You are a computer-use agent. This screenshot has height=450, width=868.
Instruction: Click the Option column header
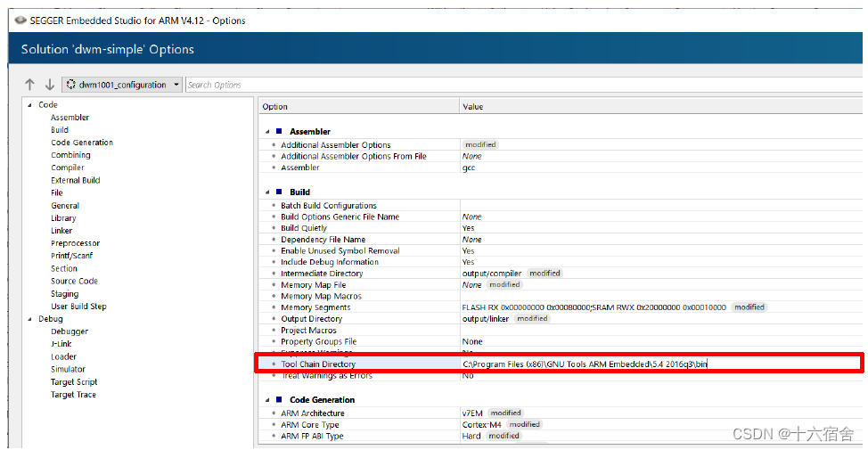[359, 107]
